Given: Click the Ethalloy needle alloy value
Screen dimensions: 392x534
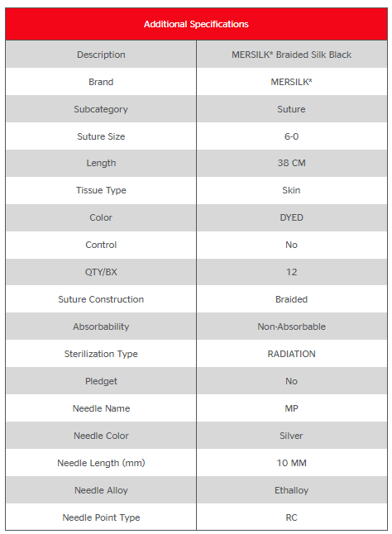Looking at the screenshot, I should pyautogui.click(x=292, y=490).
